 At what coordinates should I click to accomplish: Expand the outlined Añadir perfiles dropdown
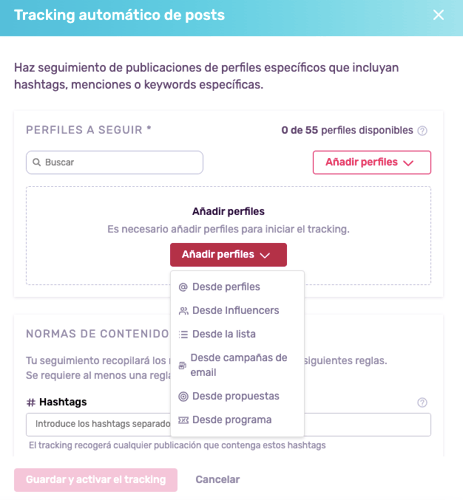pos(372,162)
